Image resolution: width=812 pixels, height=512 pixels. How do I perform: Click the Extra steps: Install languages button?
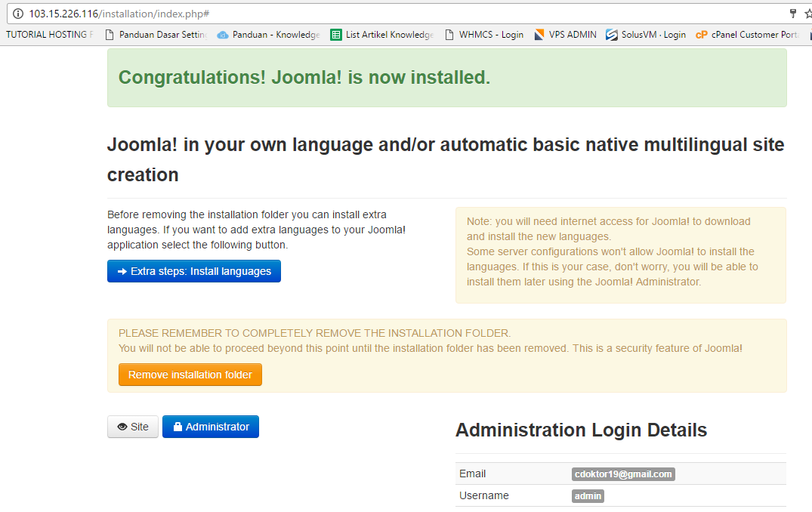pos(194,271)
